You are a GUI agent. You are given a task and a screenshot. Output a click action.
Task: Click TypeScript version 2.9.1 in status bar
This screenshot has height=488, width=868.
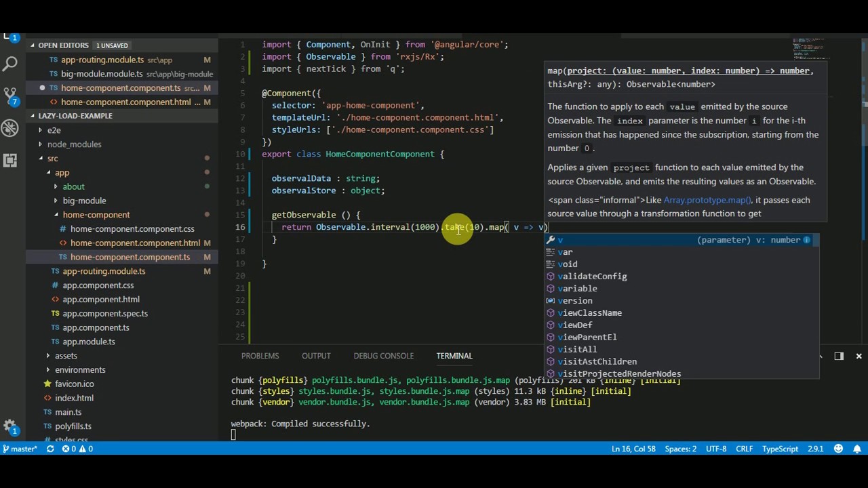pos(815,449)
